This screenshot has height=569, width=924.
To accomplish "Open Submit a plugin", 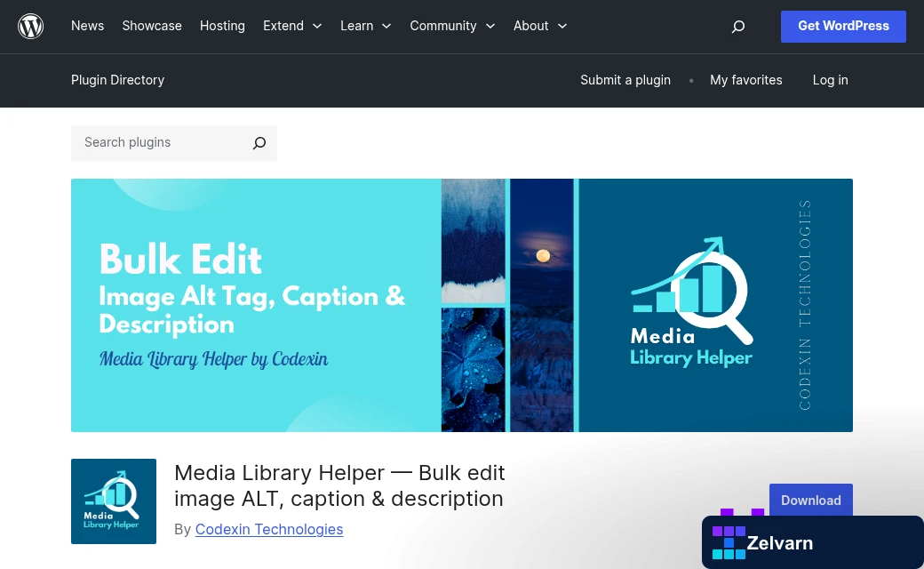I will pos(625,80).
